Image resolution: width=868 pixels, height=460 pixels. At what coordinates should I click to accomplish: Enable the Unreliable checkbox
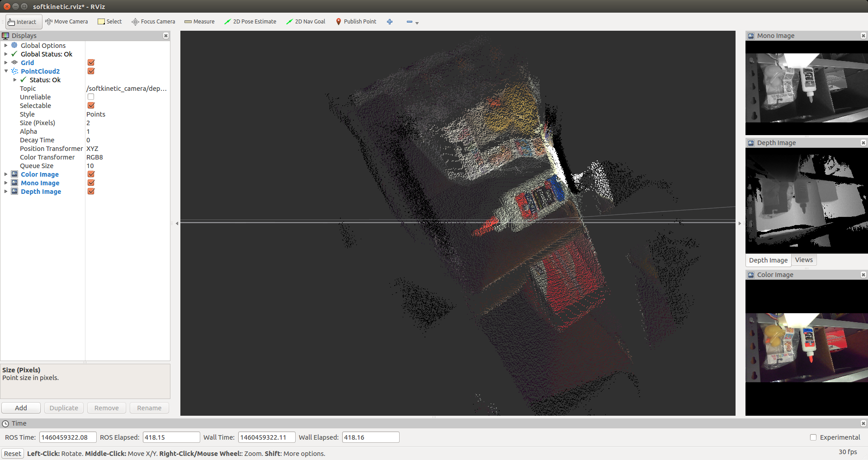[x=91, y=97]
